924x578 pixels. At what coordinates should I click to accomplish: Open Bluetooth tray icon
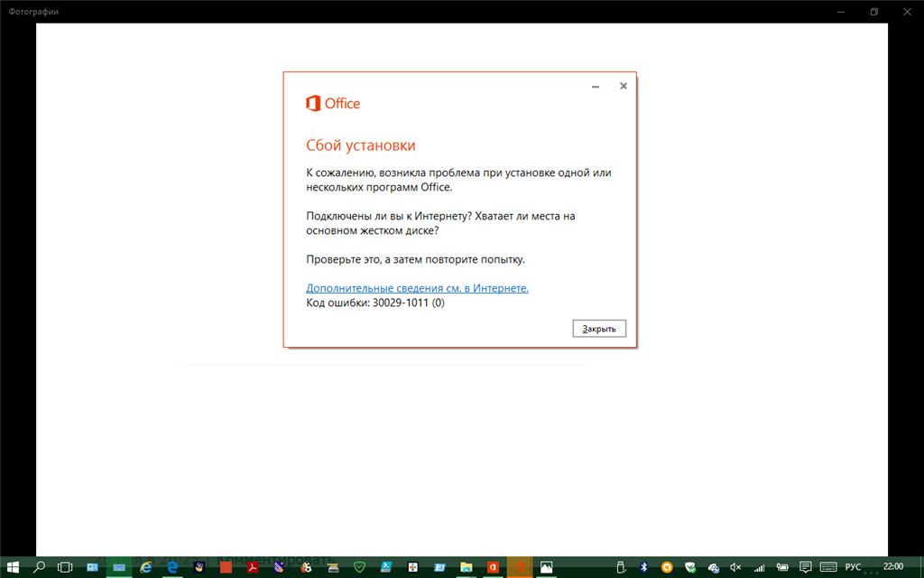click(x=643, y=567)
